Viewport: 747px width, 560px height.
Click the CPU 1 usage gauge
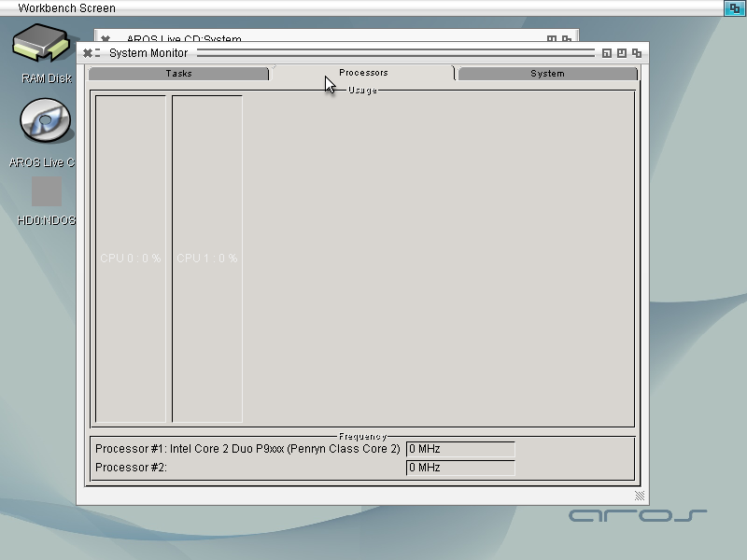[207, 259]
